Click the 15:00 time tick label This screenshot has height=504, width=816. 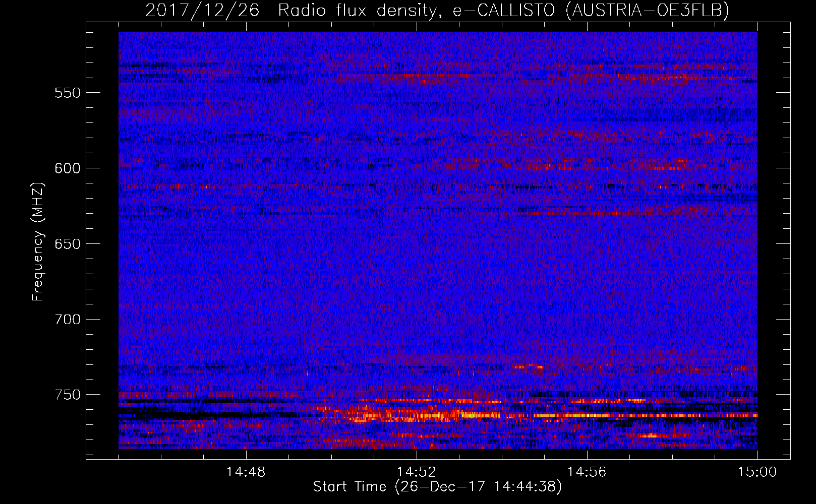pos(757,472)
